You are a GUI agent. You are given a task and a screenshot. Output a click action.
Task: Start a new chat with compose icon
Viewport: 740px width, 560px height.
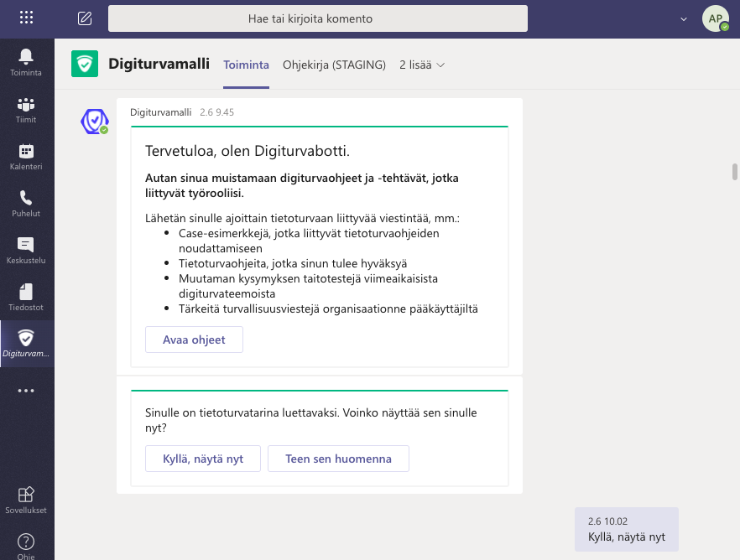[x=85, y=18]
